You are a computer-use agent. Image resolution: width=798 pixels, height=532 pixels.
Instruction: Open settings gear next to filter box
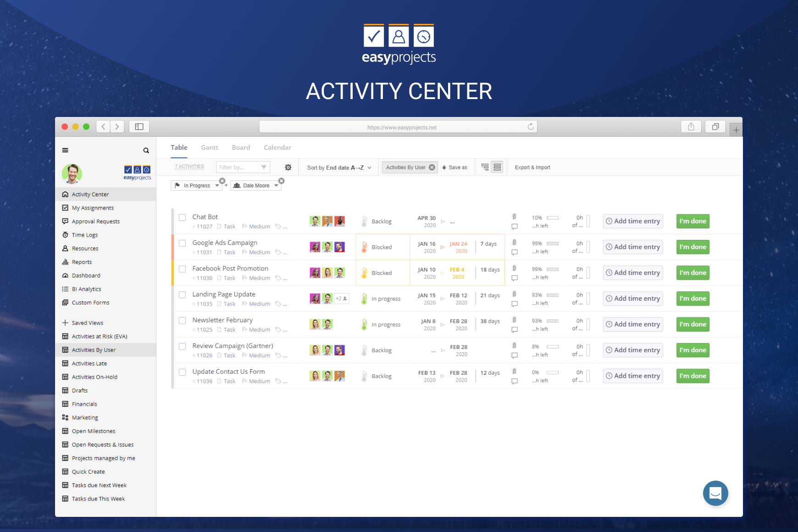point(288,167)
